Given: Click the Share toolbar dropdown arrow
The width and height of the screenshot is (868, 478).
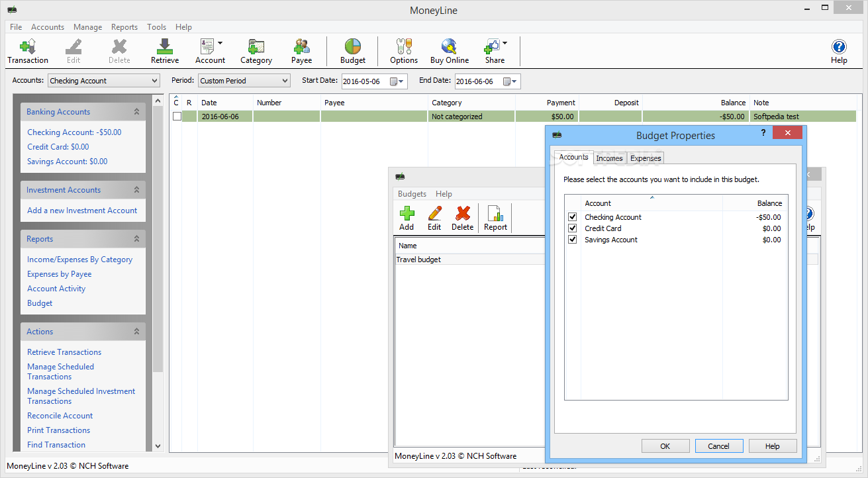Looking at the screenshot, I should click(505, 43).
